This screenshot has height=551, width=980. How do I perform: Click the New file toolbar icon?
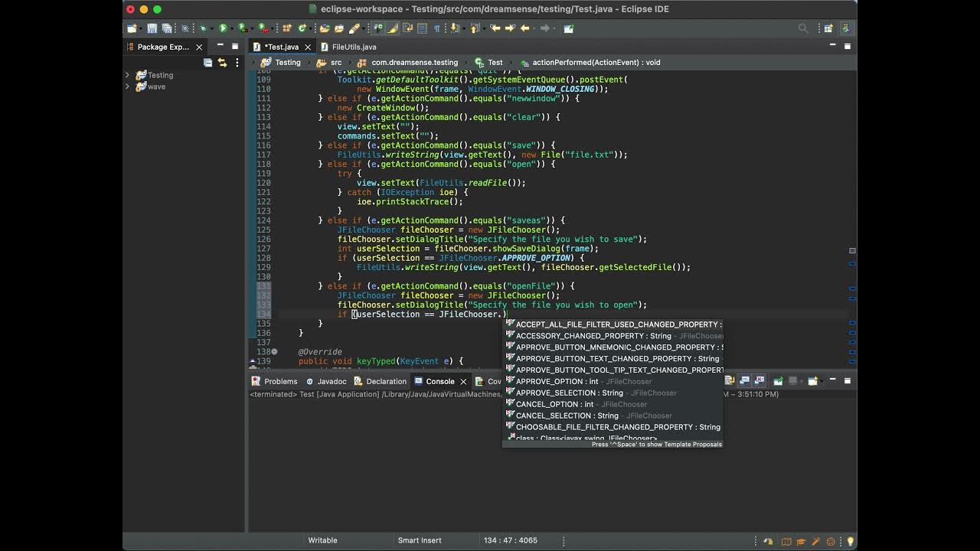[132, 28]
